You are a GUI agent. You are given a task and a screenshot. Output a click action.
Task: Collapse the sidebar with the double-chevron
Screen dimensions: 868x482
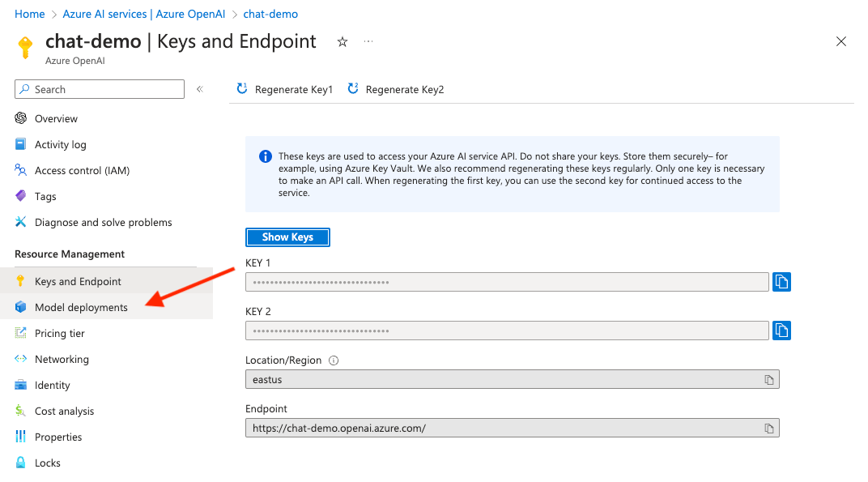200,89
